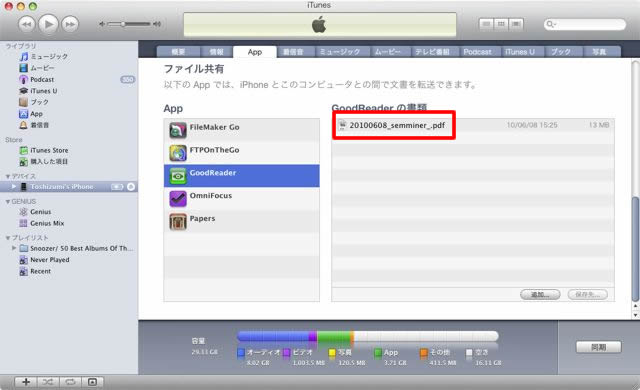Viewport: 640px width, 390px height.
Task: Collapse the プレイリスト section
Action: tap(8, 238)
